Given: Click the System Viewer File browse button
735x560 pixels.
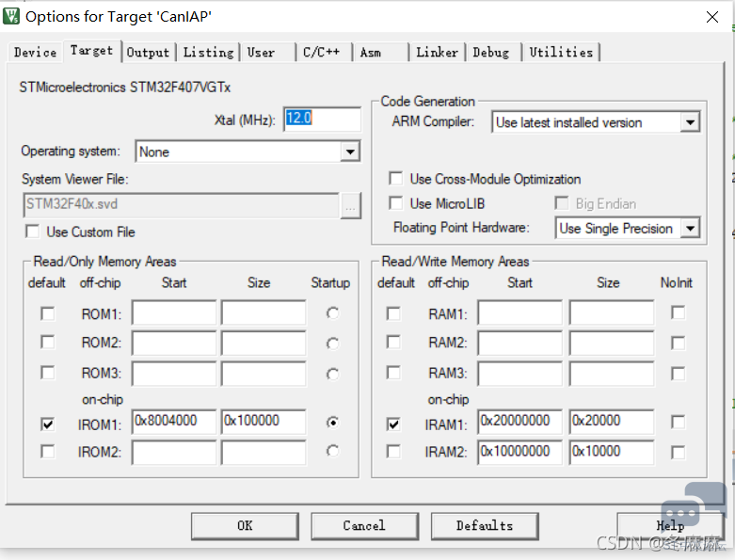Looking at the screenshot, I should [350, 205].
